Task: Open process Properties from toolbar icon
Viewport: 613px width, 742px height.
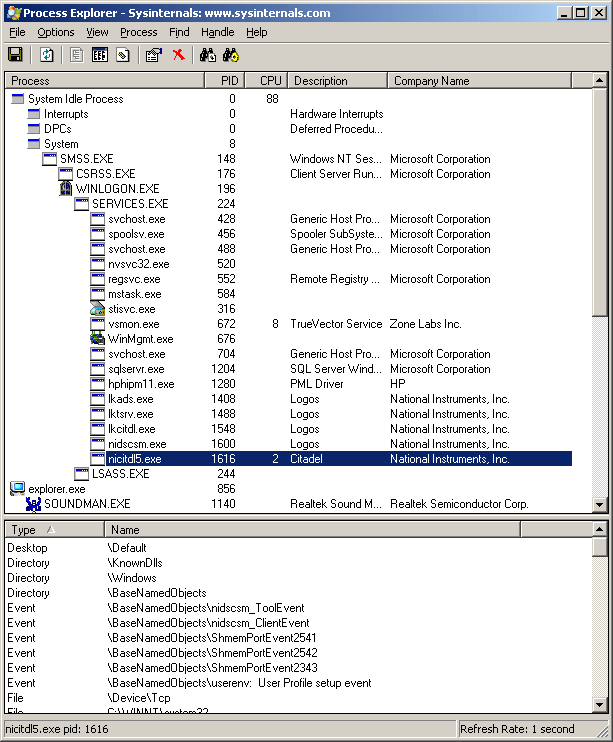Action: coord(154,55)
